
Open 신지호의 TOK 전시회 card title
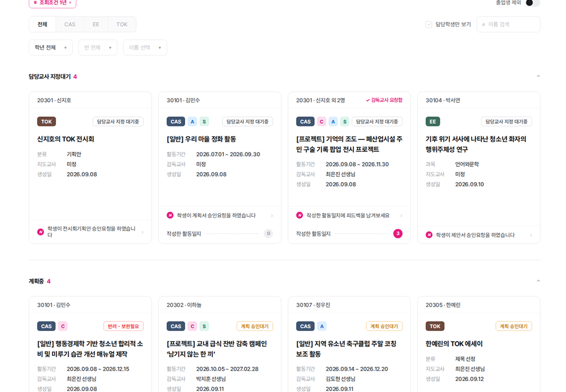66,139
